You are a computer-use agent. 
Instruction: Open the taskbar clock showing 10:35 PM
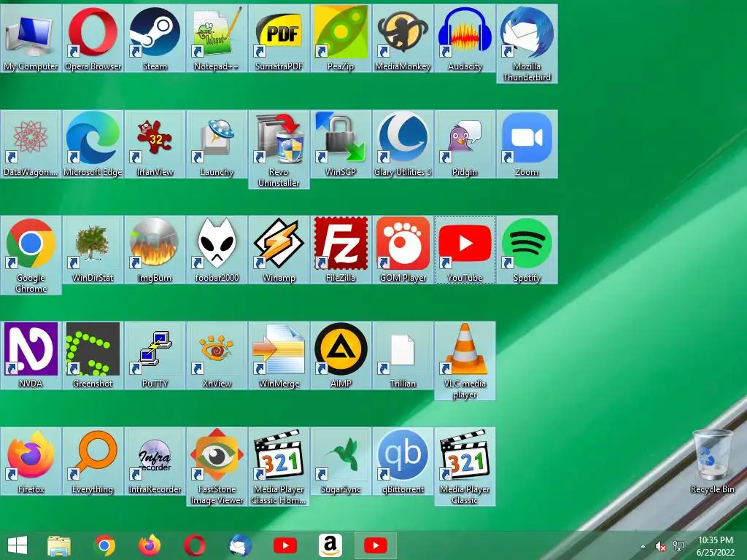pos(716,546)
